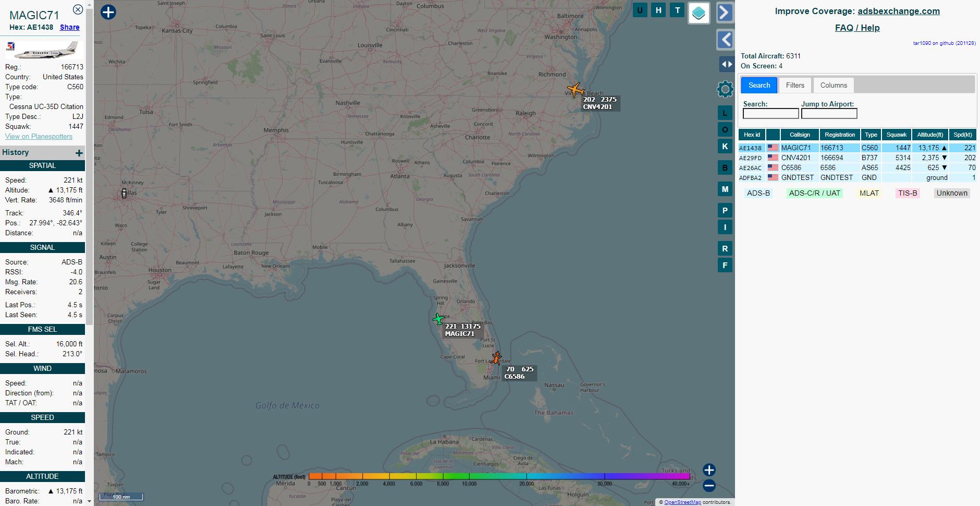The width and height of the screenshot is (980, 506).
Task: Click the MAGIC71 green aircraft icon on map
Action: [x=438, y=319]
